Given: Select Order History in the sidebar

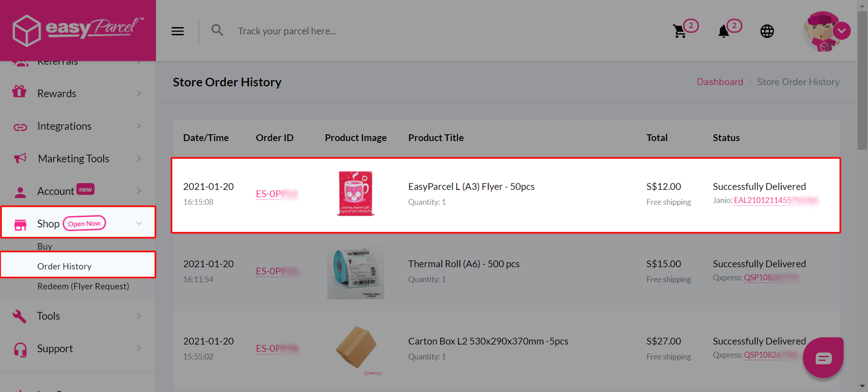Looking at the screenshot, I should 64,266.
